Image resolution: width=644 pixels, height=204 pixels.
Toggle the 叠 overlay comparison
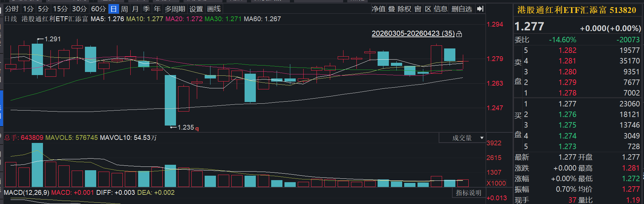point(392,9)
